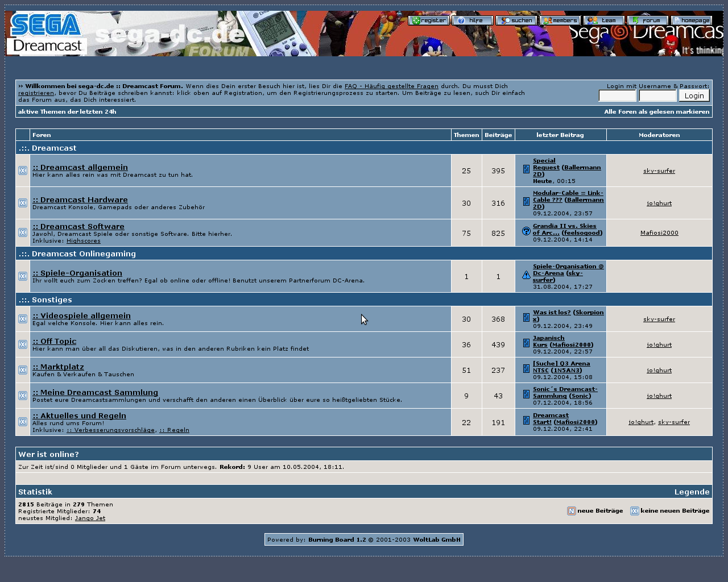Follow the registrieren link

pos(36,93)
